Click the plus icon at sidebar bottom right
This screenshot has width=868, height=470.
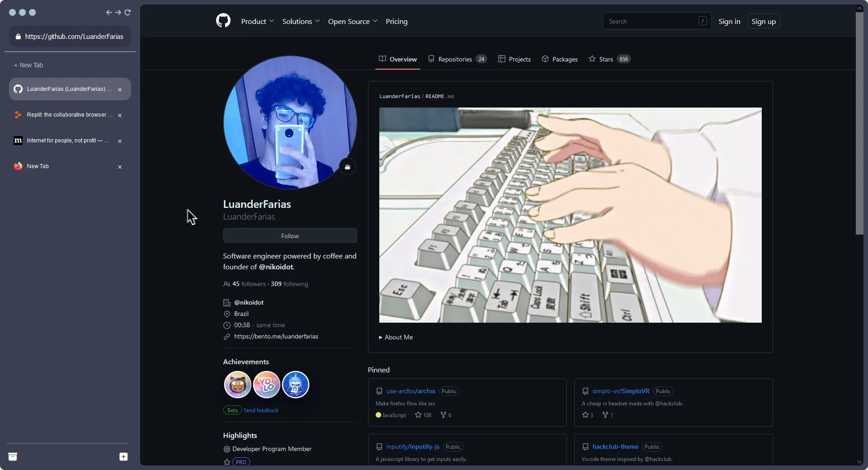[x=123, y=457]
